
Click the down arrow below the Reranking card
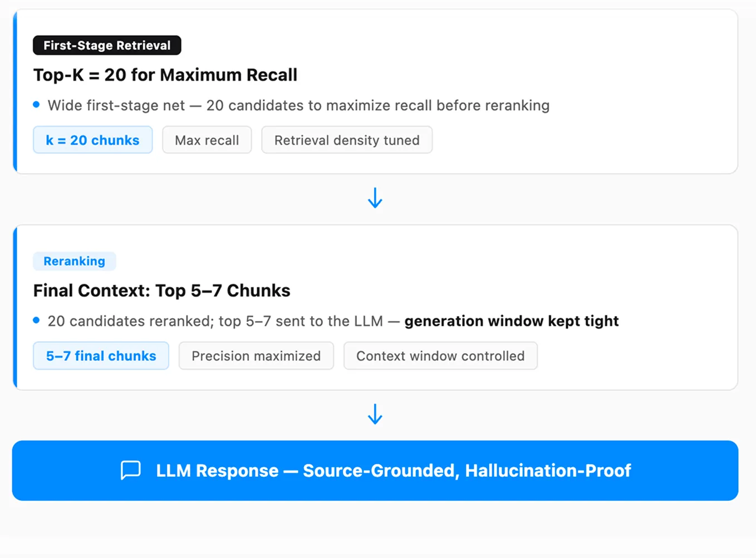pos(375,414)
